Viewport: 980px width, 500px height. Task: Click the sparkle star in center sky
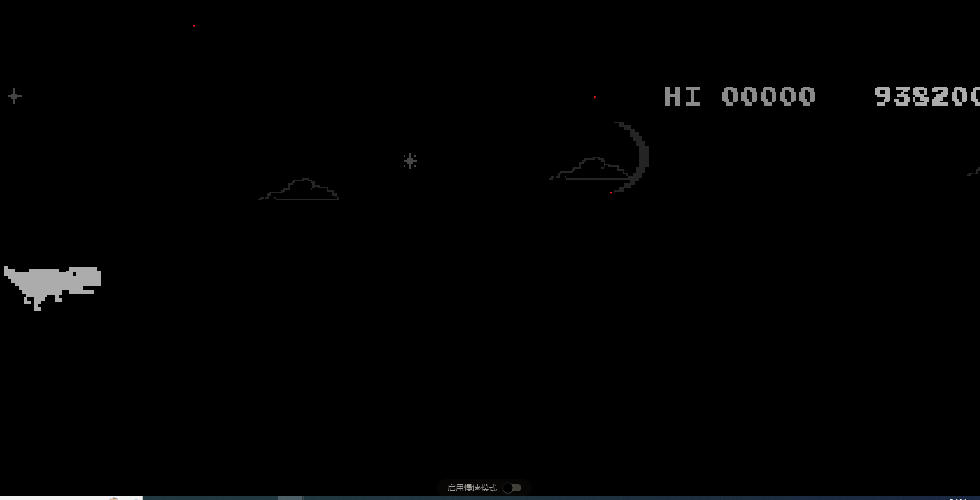tap(410, 161)
